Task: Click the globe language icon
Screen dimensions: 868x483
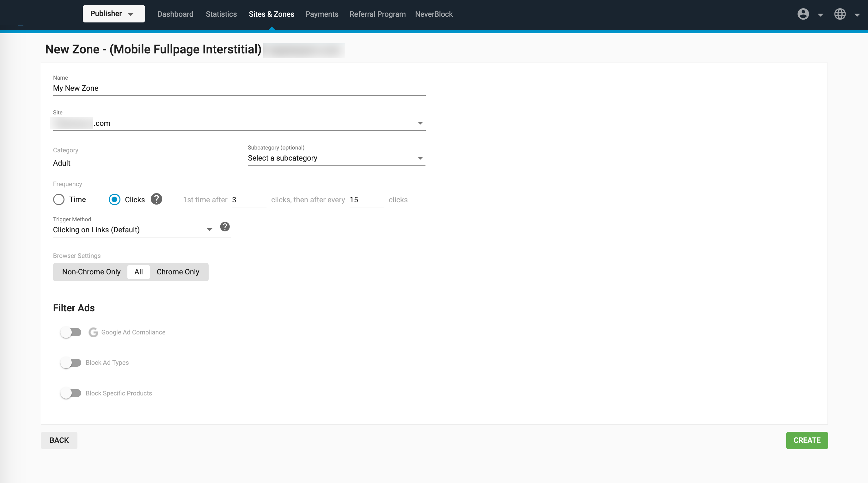Action: 840,14
